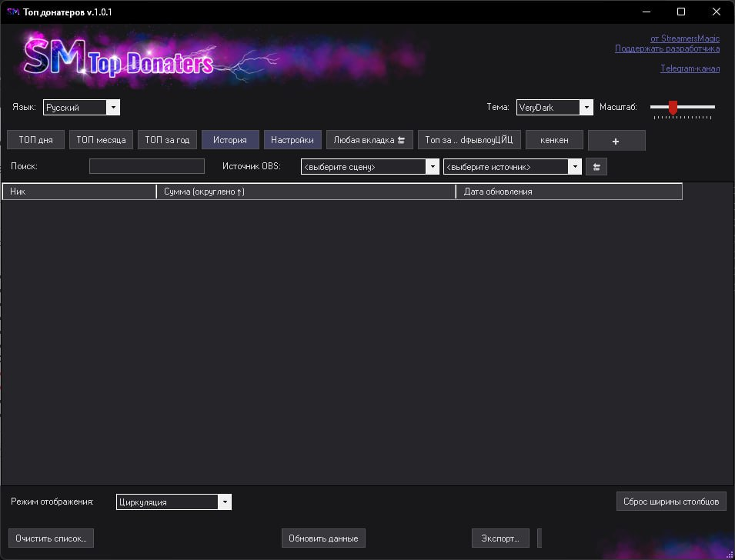Image resolution: width=735 pixels, height=560 pixels.
Task: Expand the Язык language dropdown
Action: click(x=113, y=108)
